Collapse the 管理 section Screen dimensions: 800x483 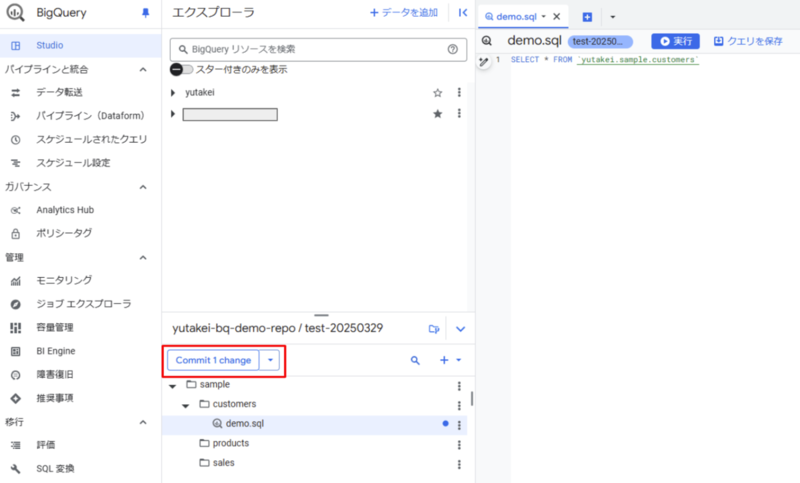pyautogui.click(x=143, y=258)
